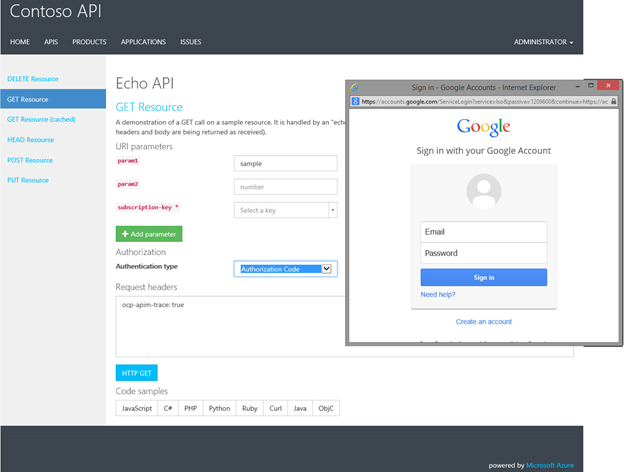Expand the ADMINISTRATOR user menu
Viewport: 624px width, 472px height.
(543, 42)
